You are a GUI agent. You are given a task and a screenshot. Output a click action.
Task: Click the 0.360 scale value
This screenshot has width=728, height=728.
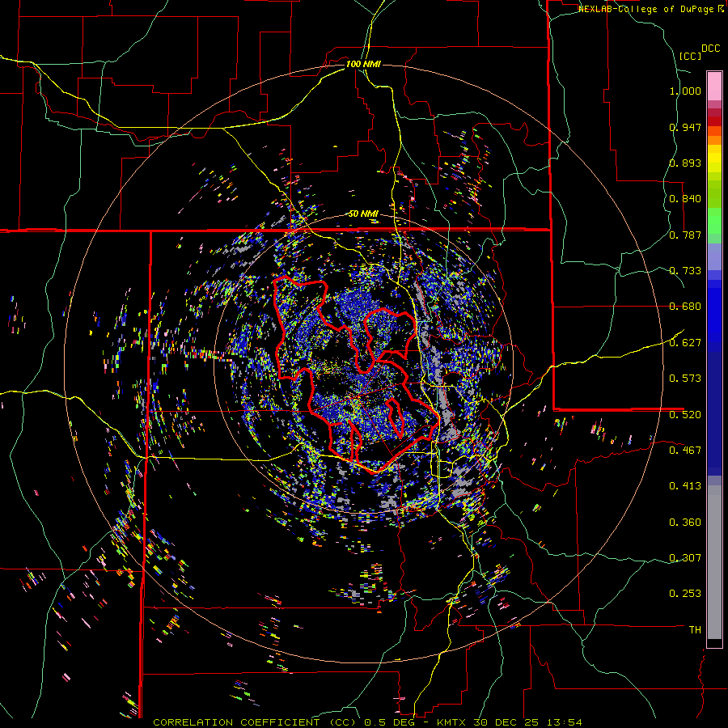click(x=685, y=523)
